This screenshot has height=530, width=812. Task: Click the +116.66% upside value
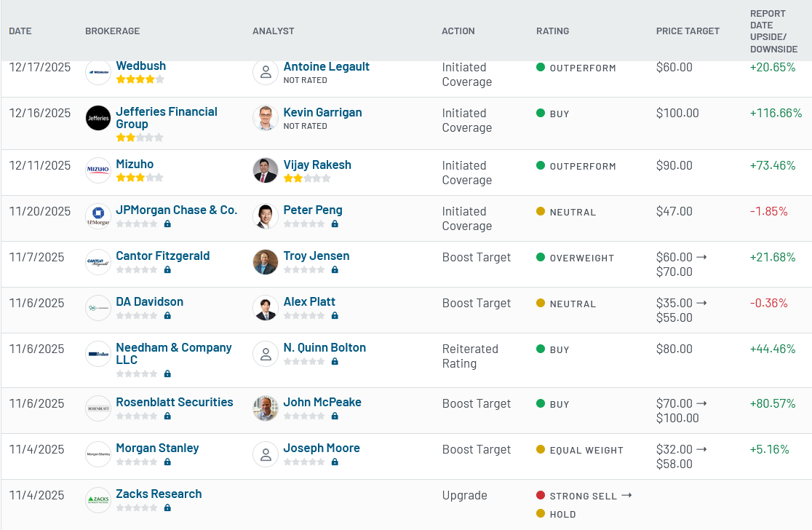point(776,113)
